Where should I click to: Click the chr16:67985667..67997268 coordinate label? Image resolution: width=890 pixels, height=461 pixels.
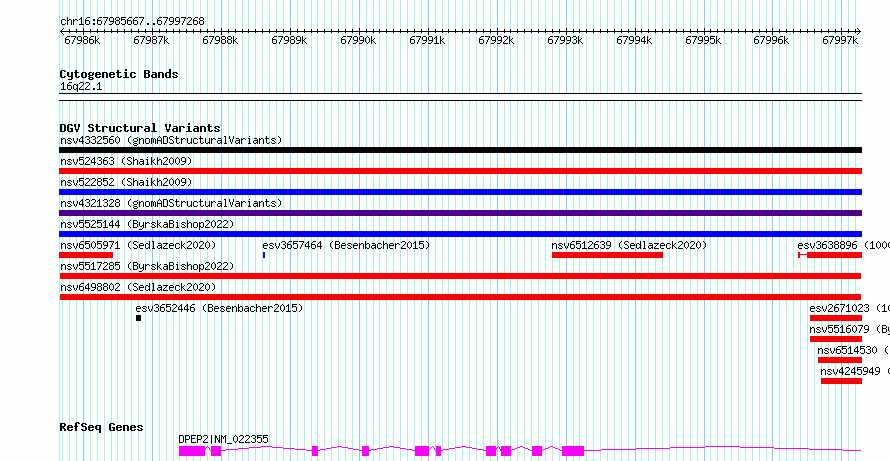tap(132, 22)
